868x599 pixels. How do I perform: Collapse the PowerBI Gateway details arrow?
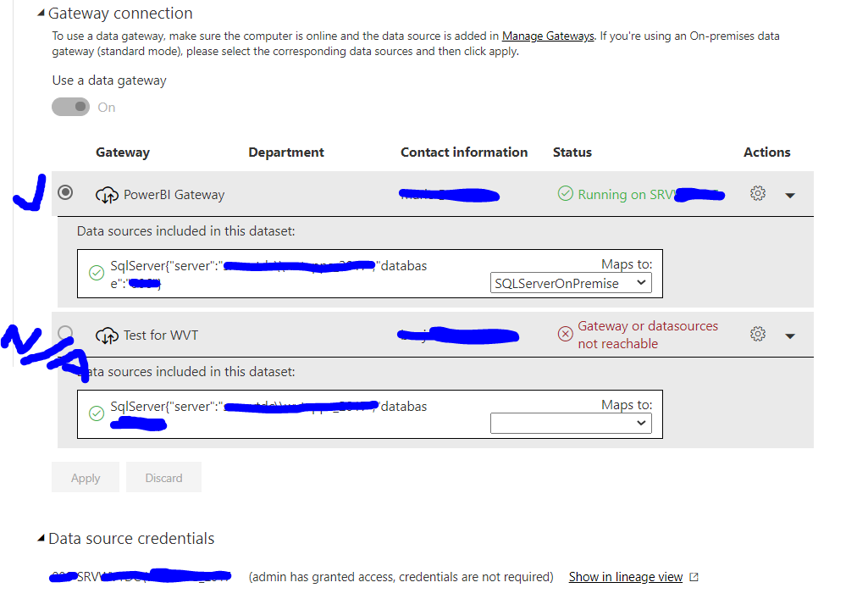point(790,196)
